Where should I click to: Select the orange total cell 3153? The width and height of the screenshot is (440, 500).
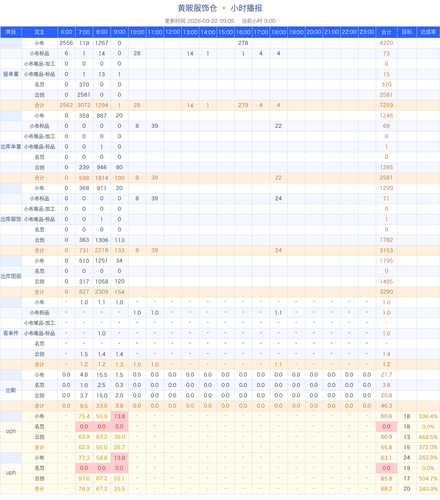pyautogui.click(x=386, y=250)
